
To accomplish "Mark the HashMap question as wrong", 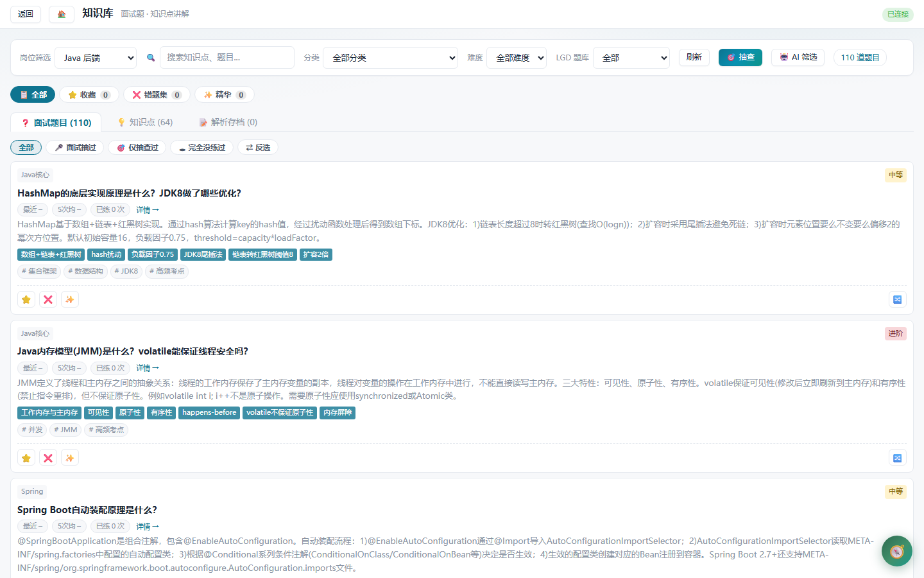I will (x=48, y=299).
